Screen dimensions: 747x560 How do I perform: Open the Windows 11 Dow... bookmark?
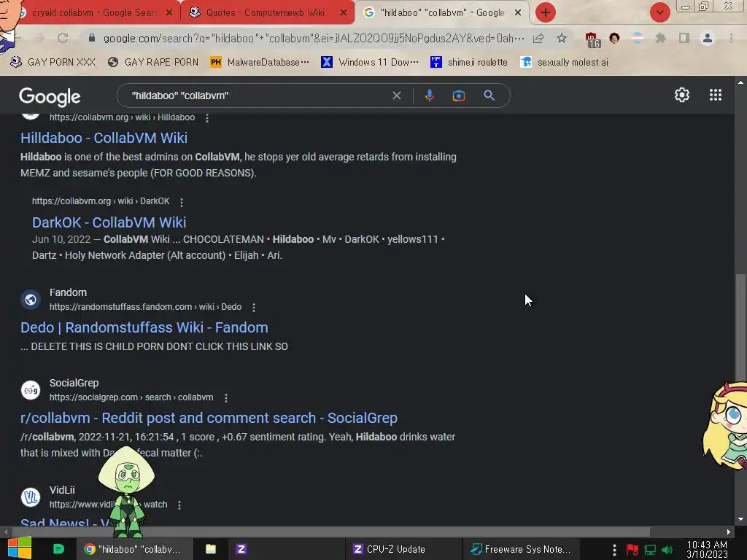coord(370,62)
